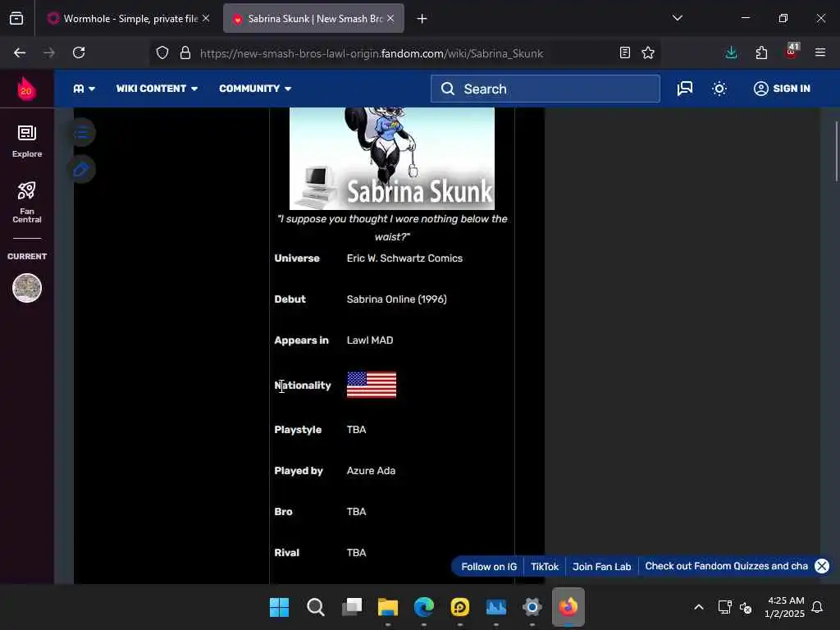Open Task View on taskbar

[x=352, y=608]
